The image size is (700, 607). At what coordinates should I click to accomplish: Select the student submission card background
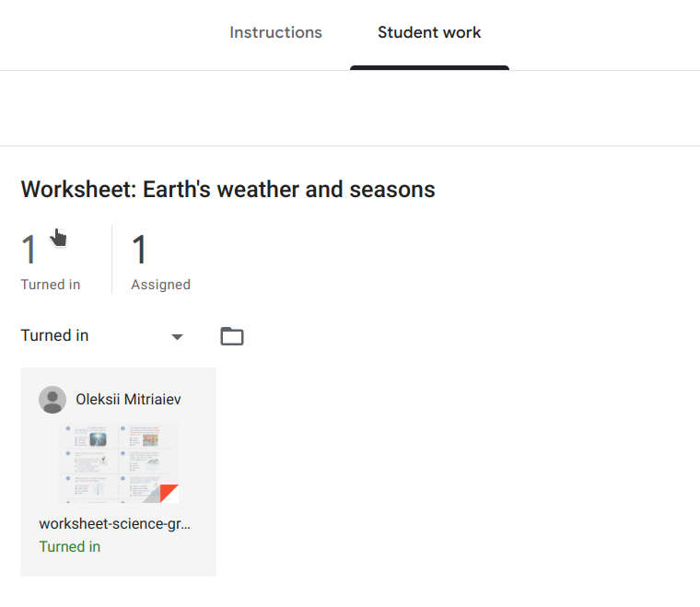(118, 472)
